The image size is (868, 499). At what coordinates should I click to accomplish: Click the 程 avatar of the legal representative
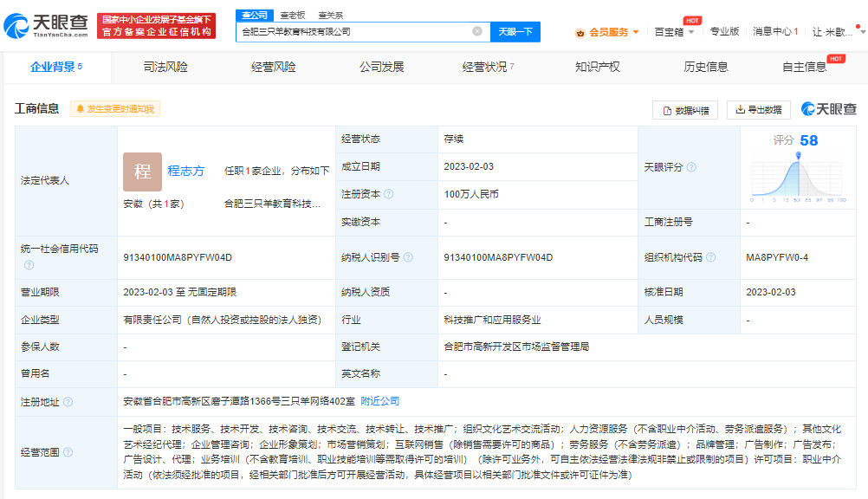[142, 172]
